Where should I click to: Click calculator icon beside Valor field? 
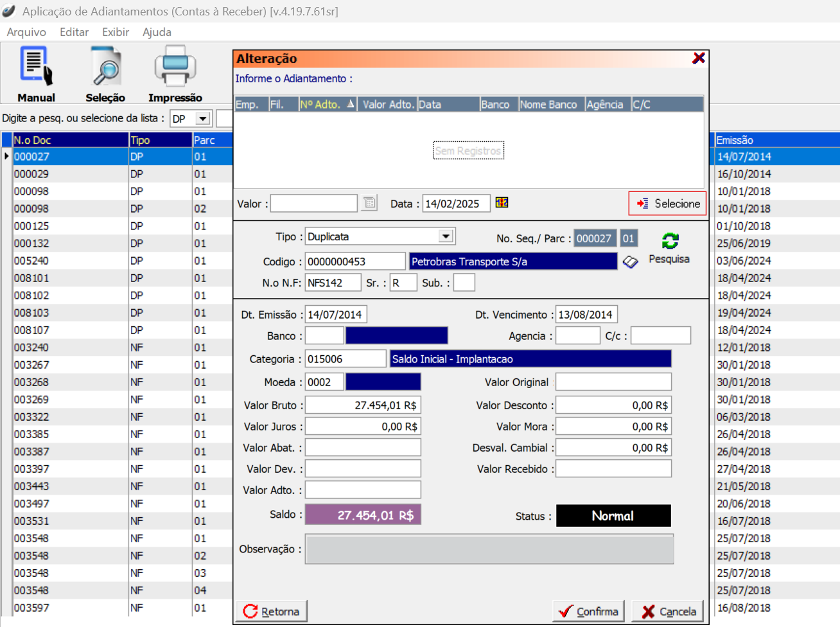369,204
